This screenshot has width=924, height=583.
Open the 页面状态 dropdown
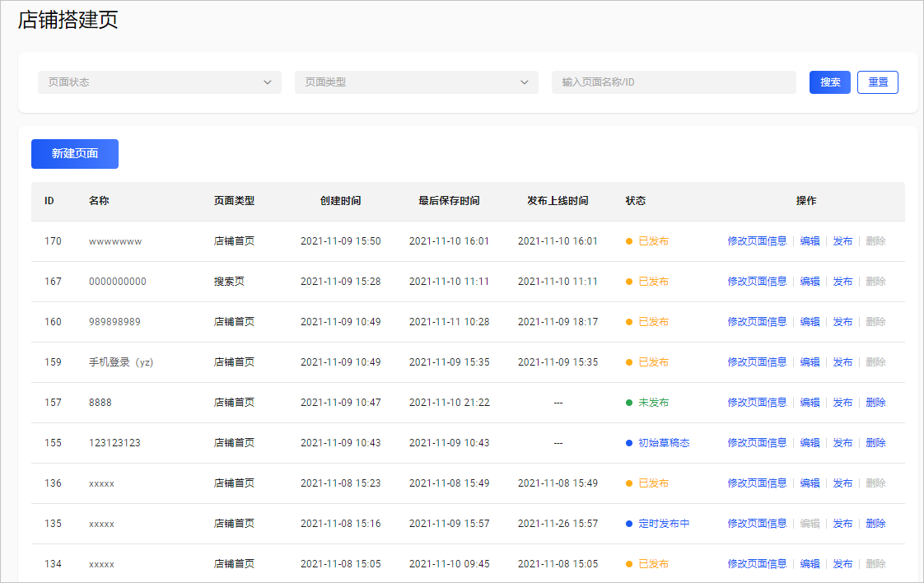pyautogui.click(x=159, y=82)
